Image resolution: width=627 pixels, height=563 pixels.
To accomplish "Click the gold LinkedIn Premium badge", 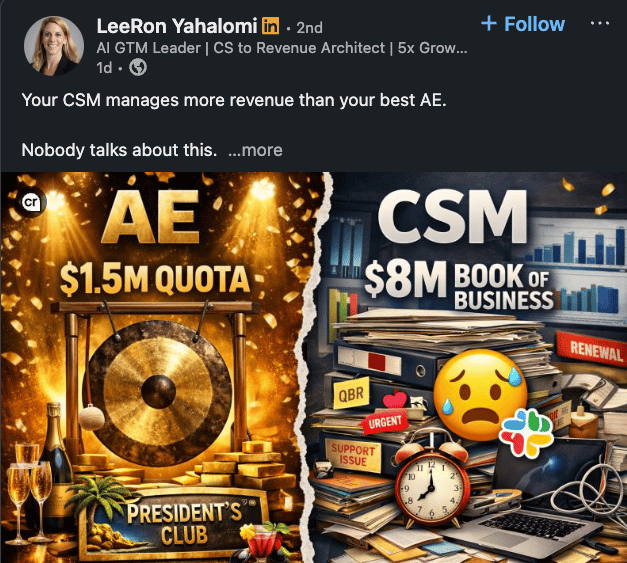I will click(271, 26).
